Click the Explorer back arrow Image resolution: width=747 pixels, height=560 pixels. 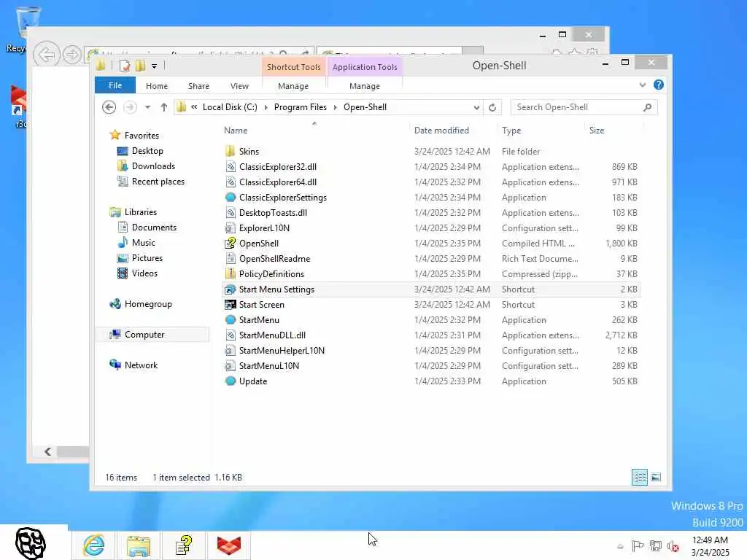click(109, 107)
